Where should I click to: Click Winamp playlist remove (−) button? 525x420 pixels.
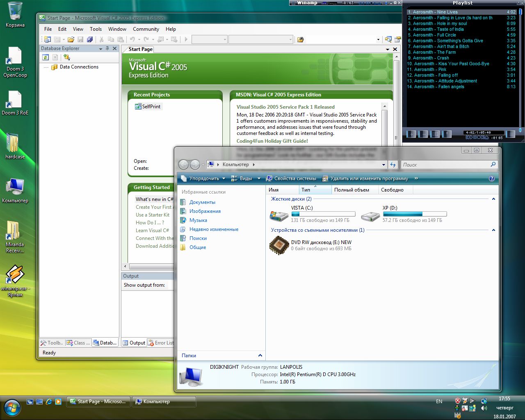tap(423, 134)
